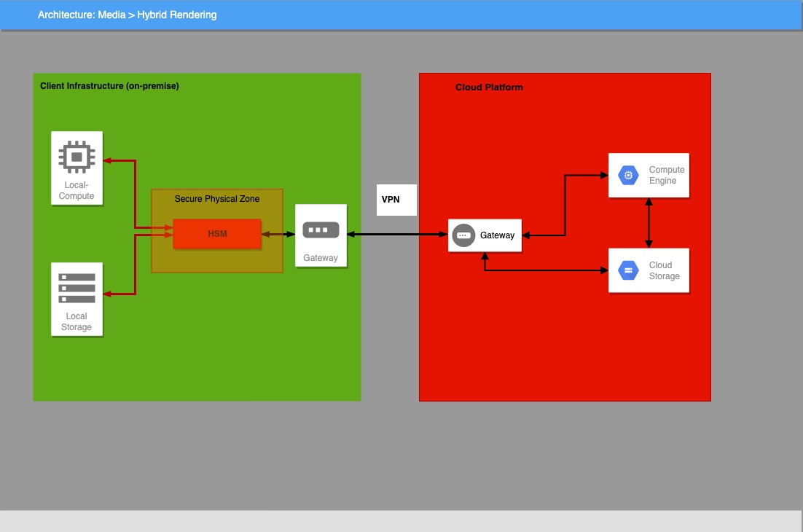The image size is (803, 532).
Task: Select Client Infrastructure (on-premise) label
Action: [109, 86]
